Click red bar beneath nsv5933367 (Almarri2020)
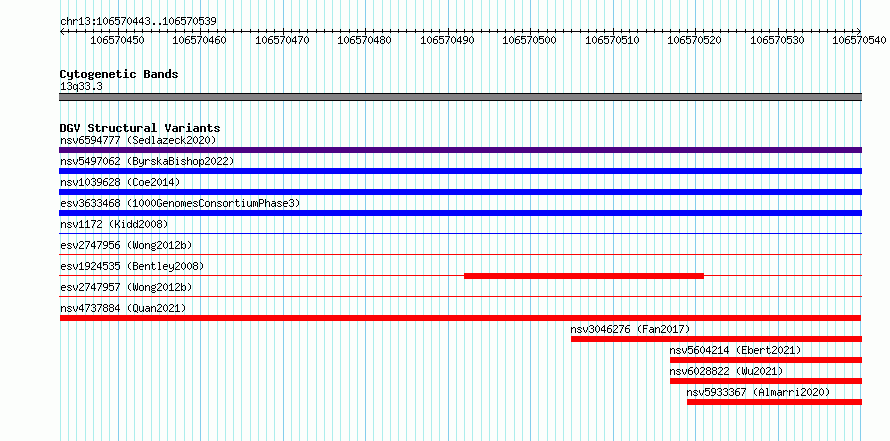The height and width of the screenshot is (441, 890). point(774,402)
